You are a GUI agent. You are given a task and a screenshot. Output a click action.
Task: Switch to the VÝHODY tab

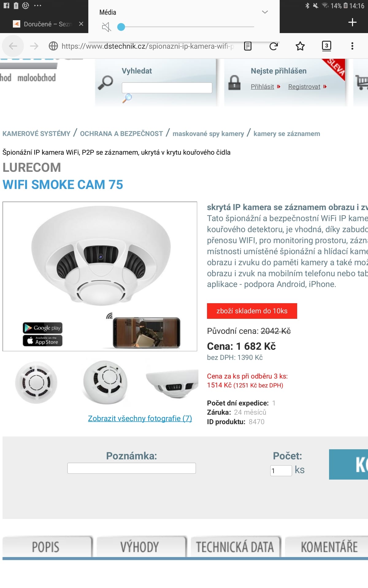140,547
